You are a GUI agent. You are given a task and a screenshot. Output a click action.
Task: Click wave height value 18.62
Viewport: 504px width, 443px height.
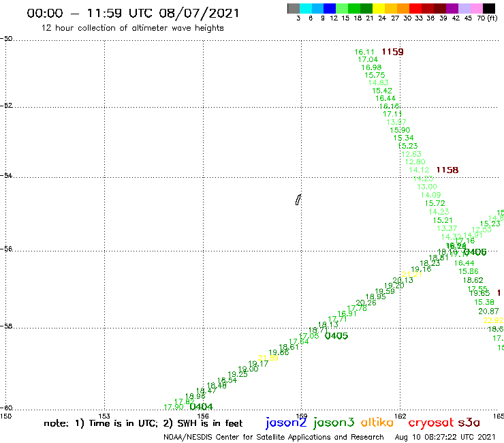(x=473, y=280)
